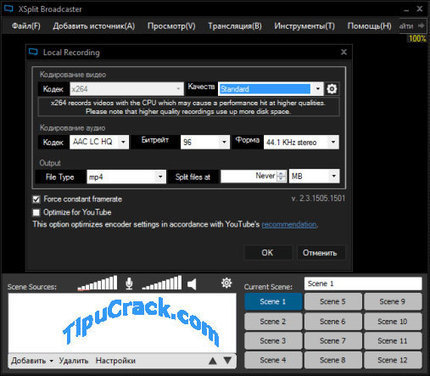This screenshot has width=430, height=376.
Task: Switch to Scene 1
Action: coord(273,302)
